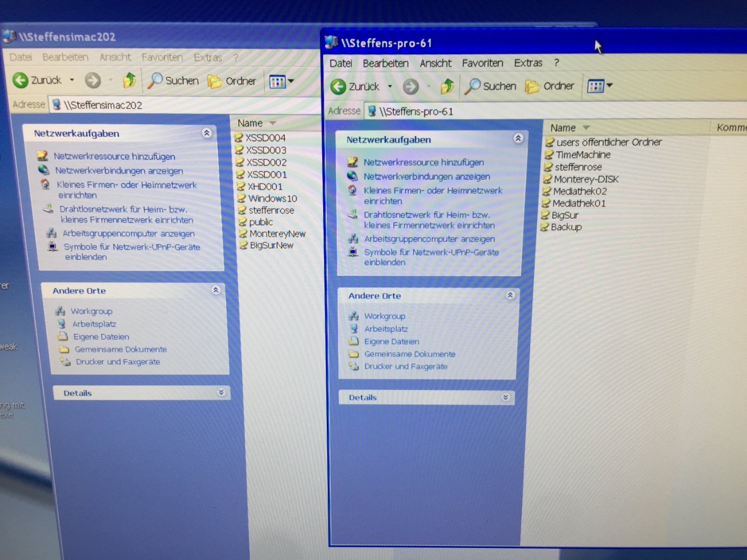This screenshot has width=747, height=560.
Task: Select the Monterey-DISK share icon
Action: [547, 179]
